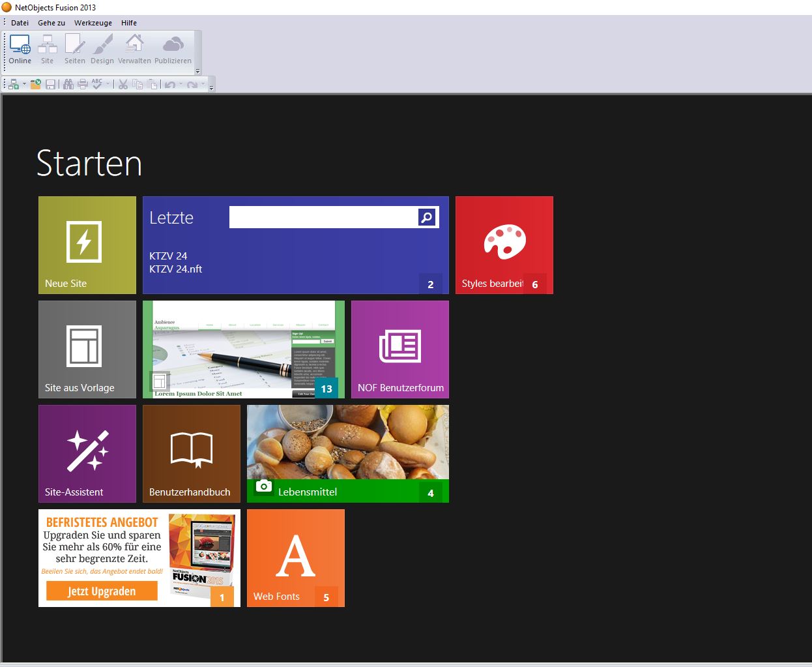This screenshot has width=812, height=667.
Task: Click the open site folder icon
Action: tap(36, 84)
